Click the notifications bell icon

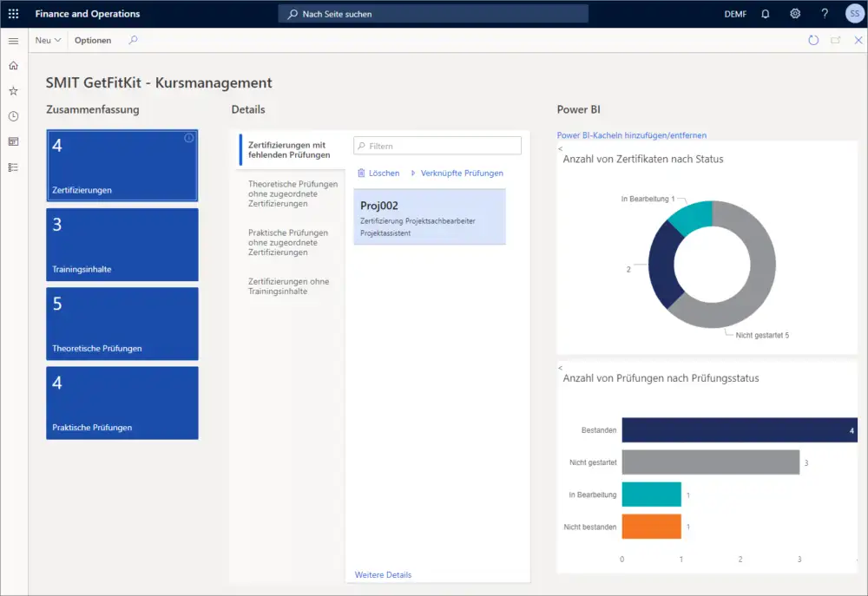pos(766,14)
